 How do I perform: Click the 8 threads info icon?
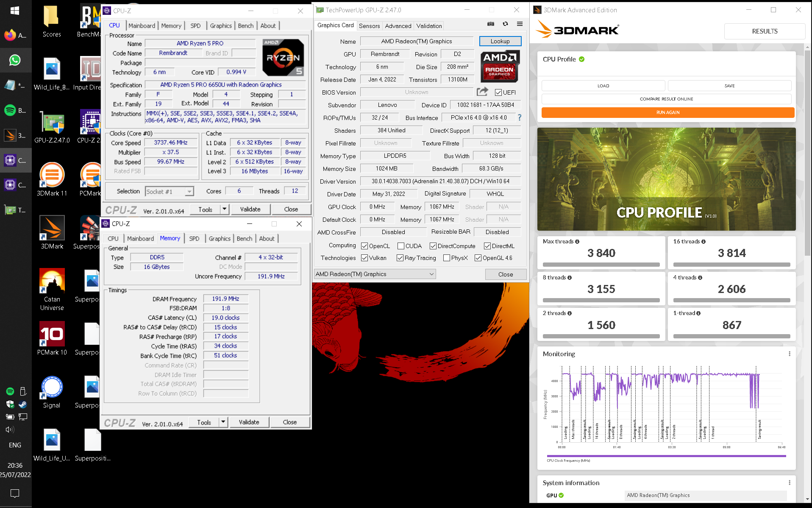pyautogui.click(x=570, y=278)
